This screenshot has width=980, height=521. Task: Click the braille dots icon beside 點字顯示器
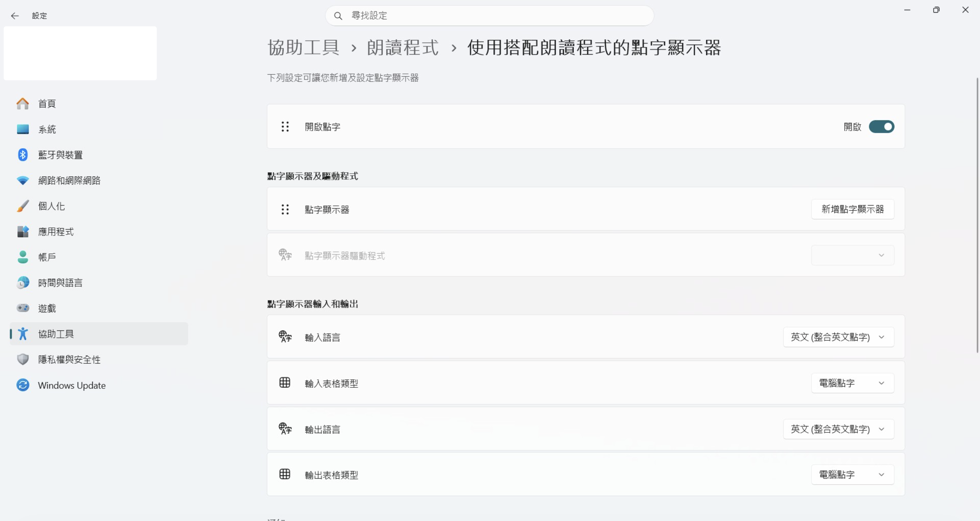click(285, 209)
